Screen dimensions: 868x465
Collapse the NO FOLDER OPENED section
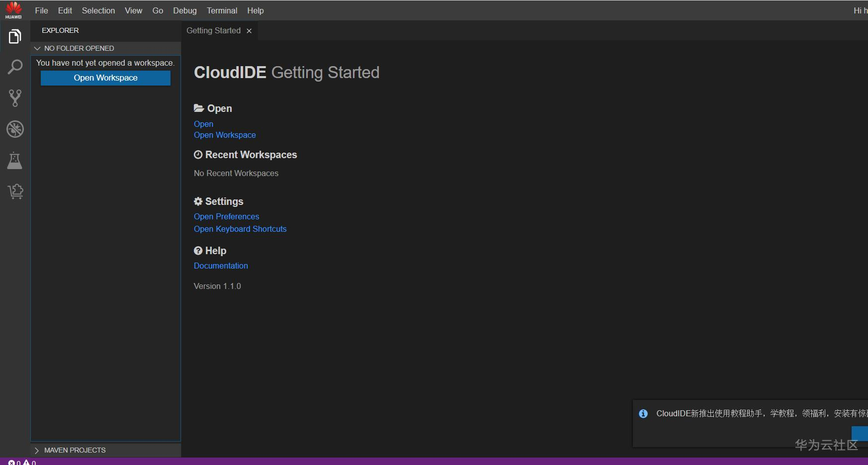coord(37,48)
